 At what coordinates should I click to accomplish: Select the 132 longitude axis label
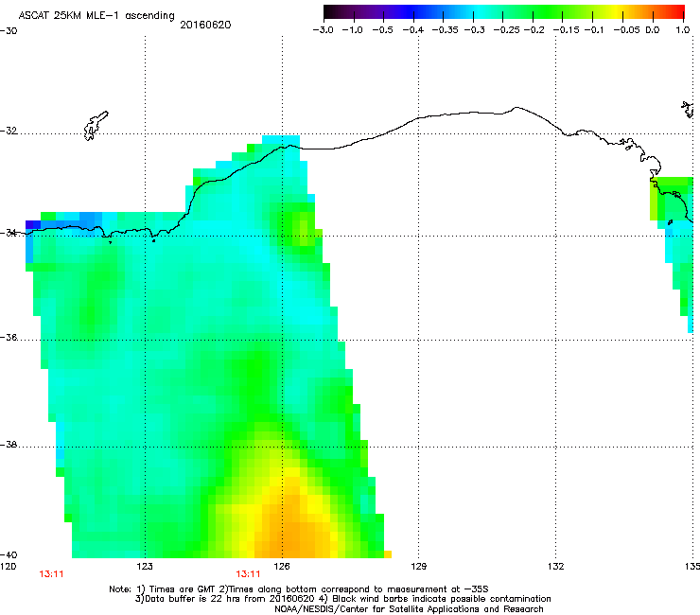pyautogui.click(x=555, y=567)
